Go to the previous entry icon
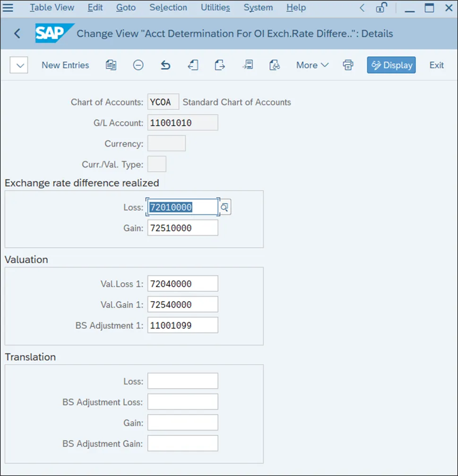The width and height of the screenshot is (458, 476). click(x=193, y=65)
